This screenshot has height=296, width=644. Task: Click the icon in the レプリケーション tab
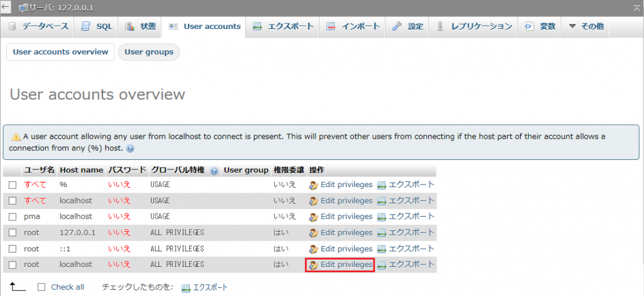pyautogui.click(x=440, y=26)
